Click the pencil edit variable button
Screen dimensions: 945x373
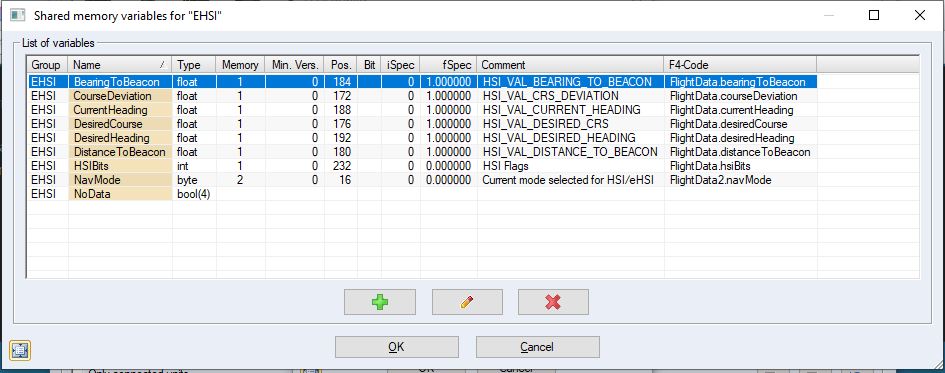tap(467, 302)
